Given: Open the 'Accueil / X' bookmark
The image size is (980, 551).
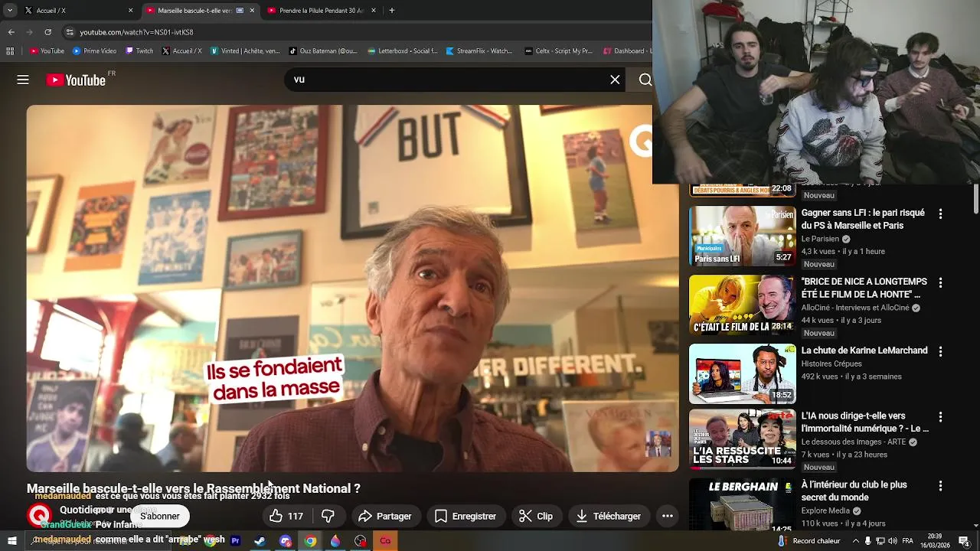Looking at the screenshot, I should 181,51.
